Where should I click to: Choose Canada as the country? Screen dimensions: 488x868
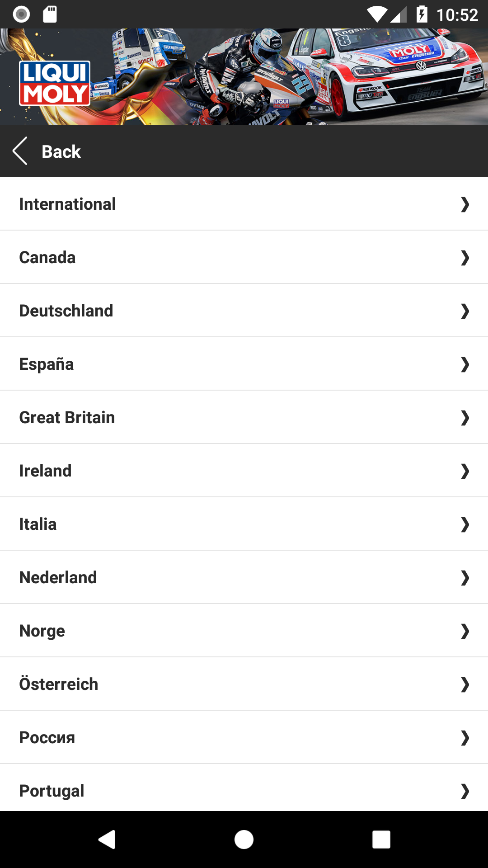point(47,258)
